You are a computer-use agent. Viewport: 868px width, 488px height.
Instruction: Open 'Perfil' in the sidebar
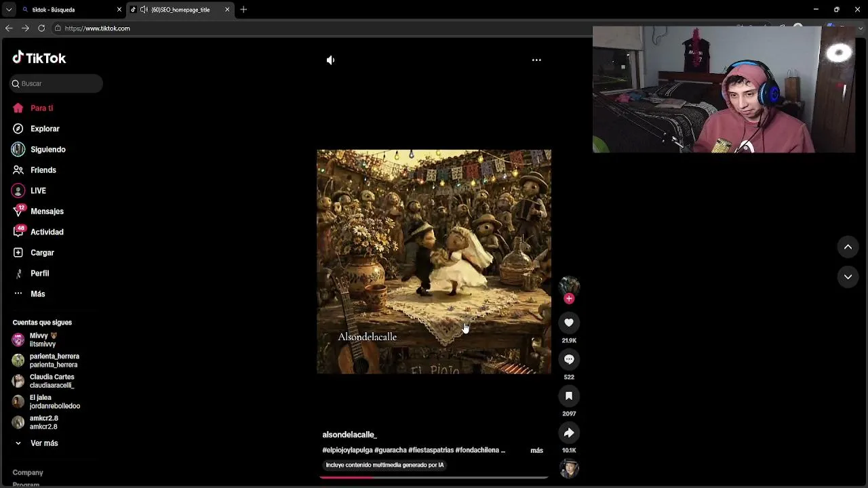coord(39,274)
